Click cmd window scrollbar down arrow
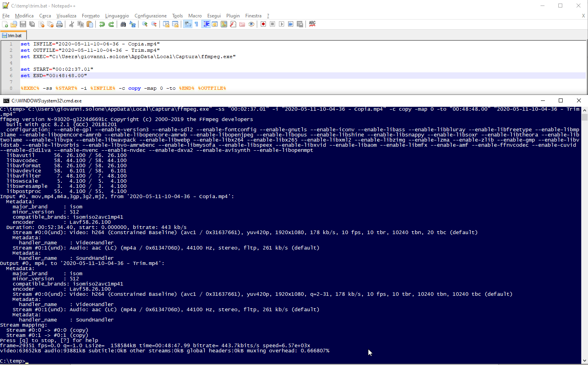This screenshot has height=365, width=588. click(x=585, y=361)
